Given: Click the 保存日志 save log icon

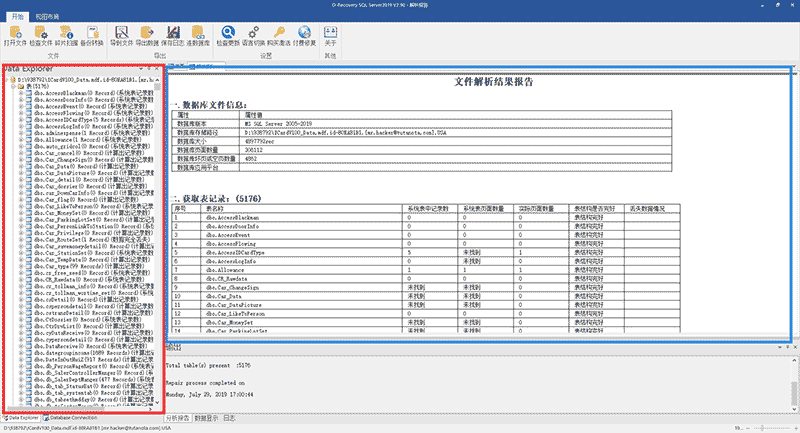Looking at the screenshot, I should [173, 33].
